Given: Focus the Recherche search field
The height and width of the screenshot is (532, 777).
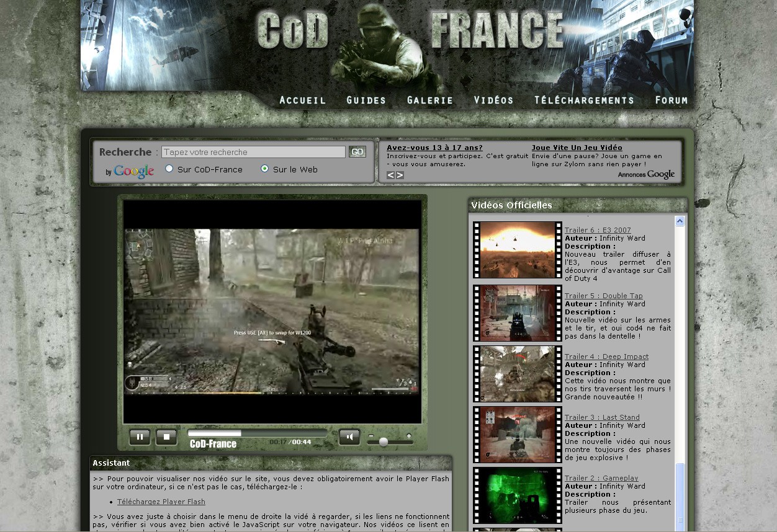Looking at the screenshot, I should [x=253, y=152].
